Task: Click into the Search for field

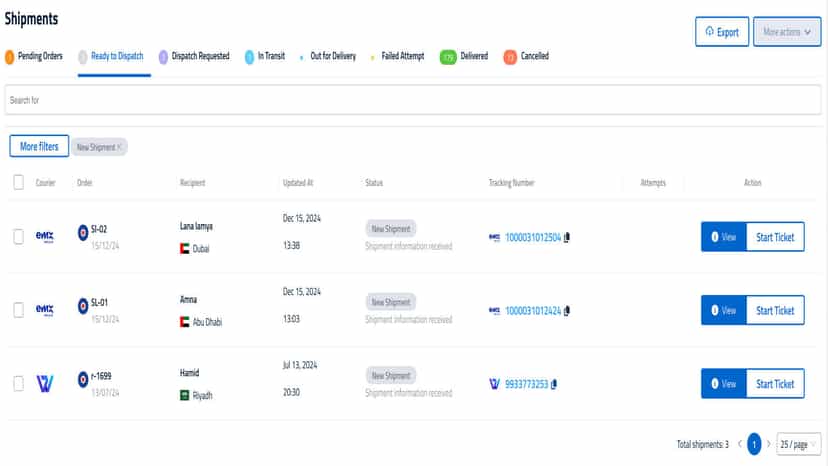Action: pyautogui.click(x=413, y=100)
